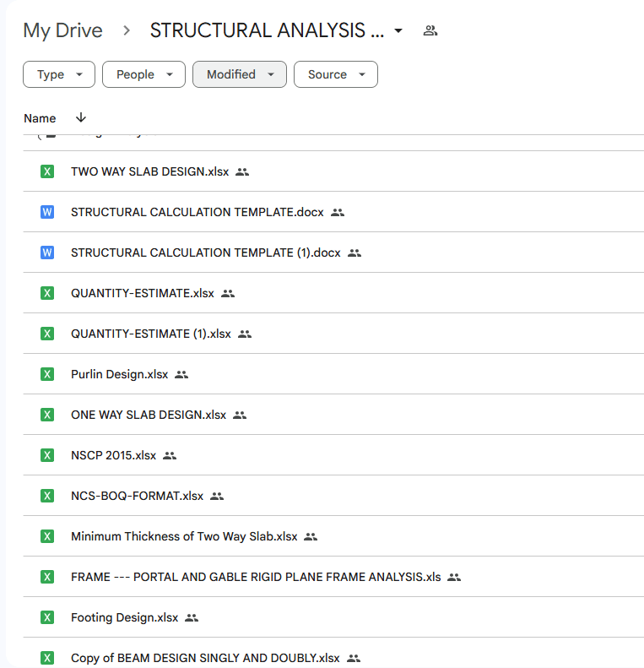Click the Excel icon beside NCS-BOQ-FORMAT.xlsx

[47, 496]
